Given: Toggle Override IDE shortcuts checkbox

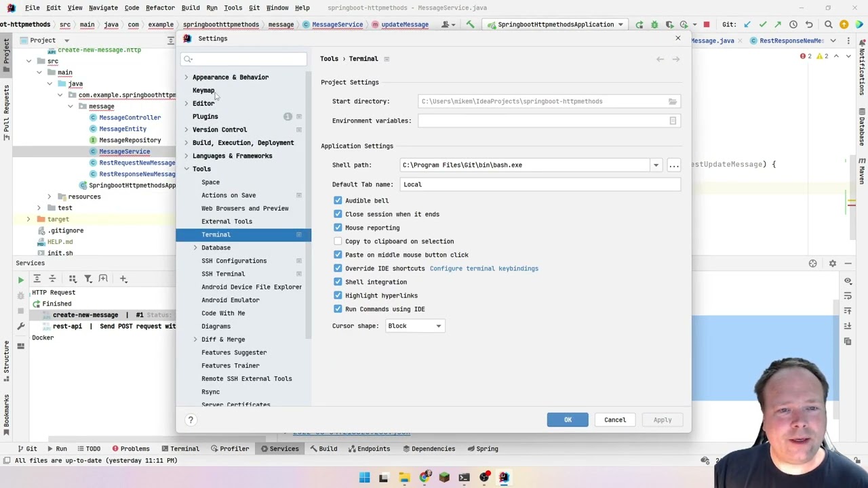Looking at the screenshot, I should click(x=338, y=268).
